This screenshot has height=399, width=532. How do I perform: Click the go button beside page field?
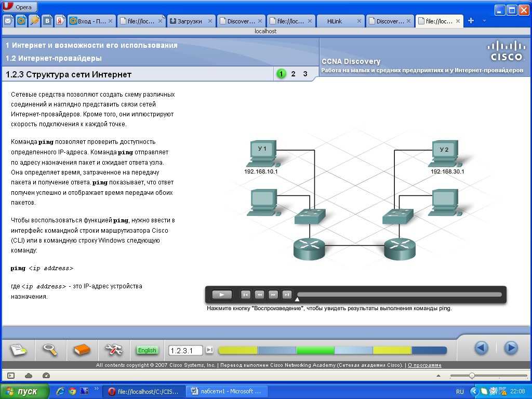(x=210, y=350)
